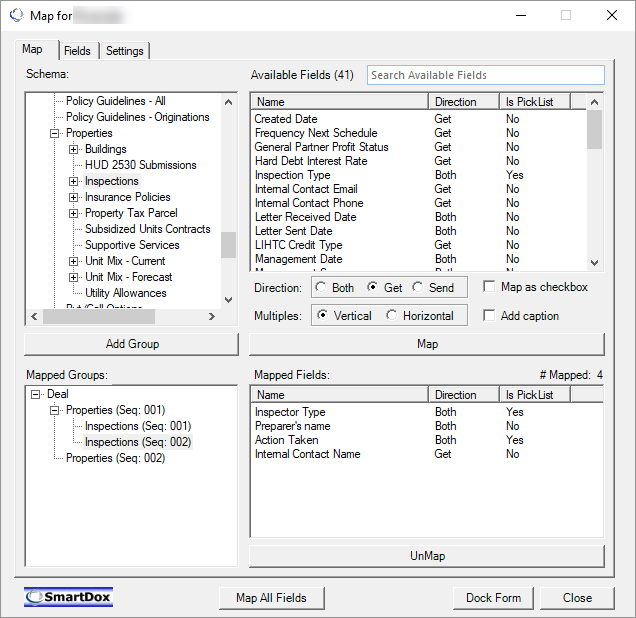The image size is (636, 618).
Task: Open the Fields tab
Action: [78, 51]
